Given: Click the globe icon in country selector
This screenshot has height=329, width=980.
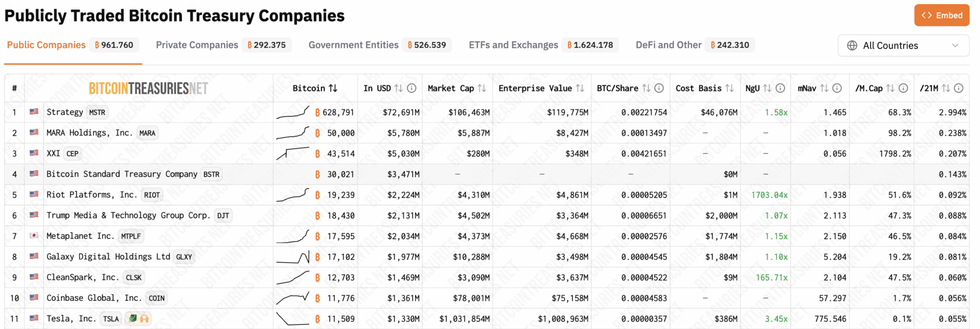Looking at the screenshot, I should coord(852,45).
